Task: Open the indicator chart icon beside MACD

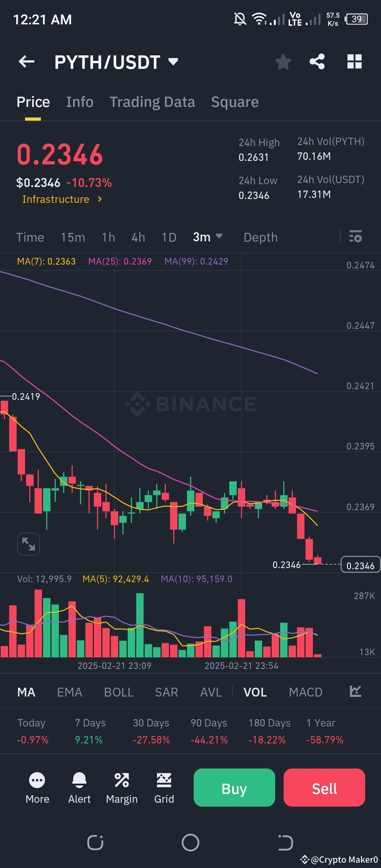Action: pos(355,692)
